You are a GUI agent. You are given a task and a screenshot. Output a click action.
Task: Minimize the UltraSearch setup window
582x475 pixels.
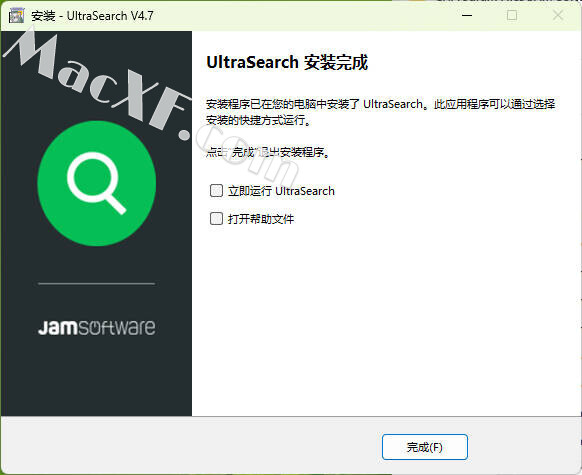pos(467,16)
